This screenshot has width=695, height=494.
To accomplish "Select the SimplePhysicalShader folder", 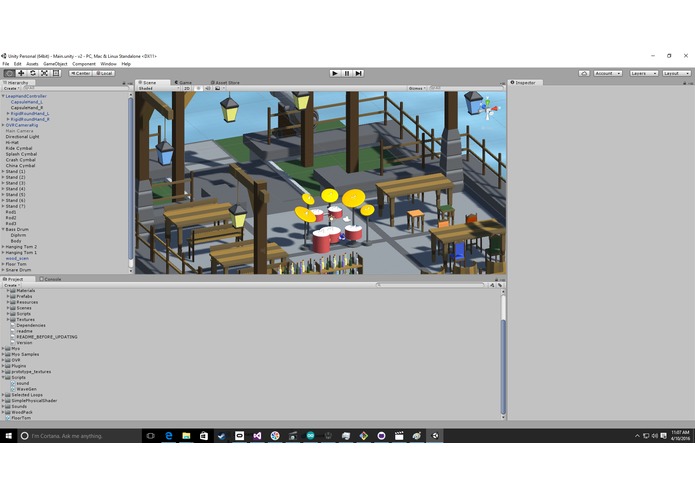I will (34, 401).
